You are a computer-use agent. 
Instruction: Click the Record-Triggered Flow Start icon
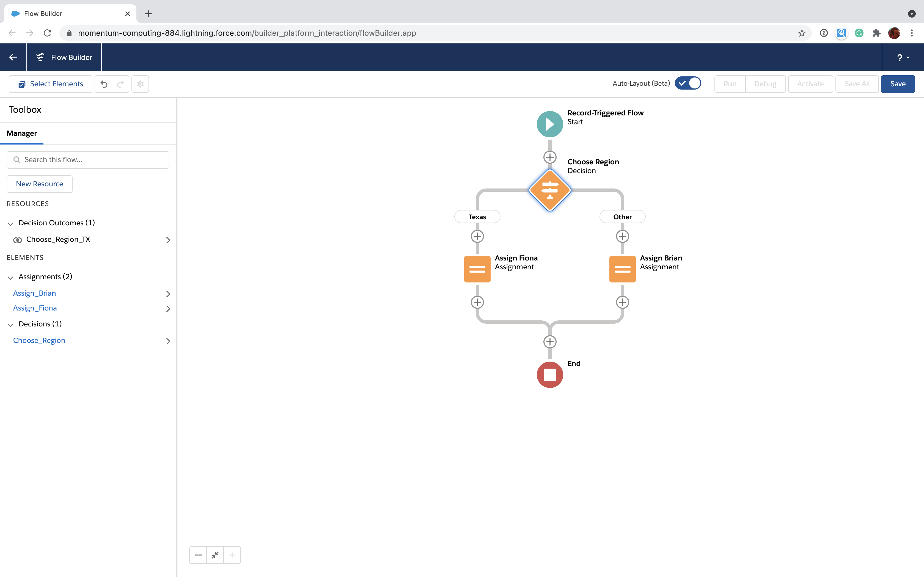[x=549, y=124]
